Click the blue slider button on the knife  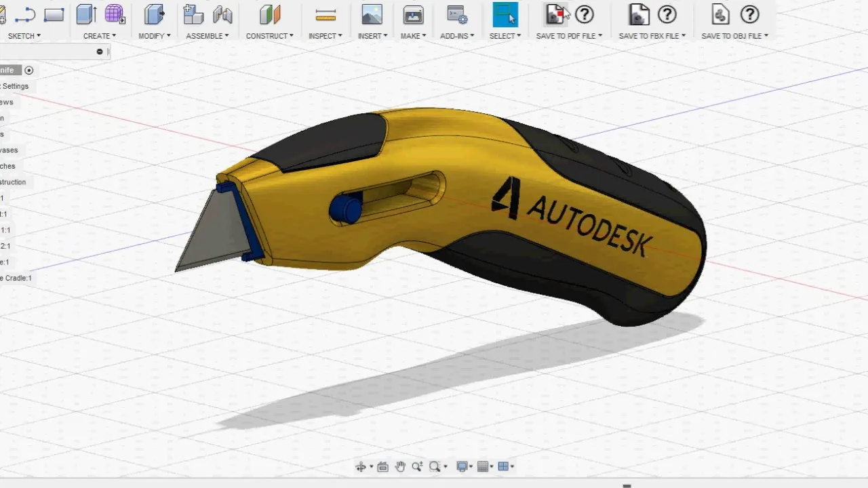[346, 209]
